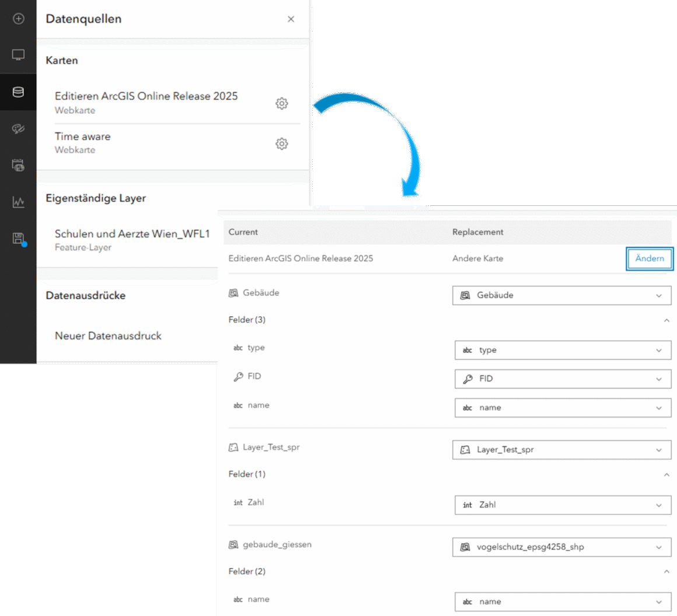Image resolution: width=677 pixels, height=616 pixels.
Task: Open the Gebäude layer replacement dropdown
Action: tap(561, 295)
